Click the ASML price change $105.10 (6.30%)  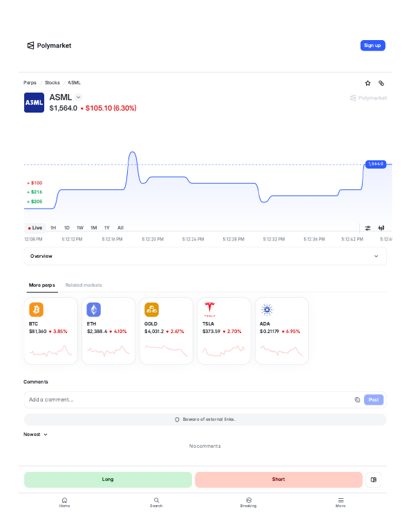click(x=108, y=108)
